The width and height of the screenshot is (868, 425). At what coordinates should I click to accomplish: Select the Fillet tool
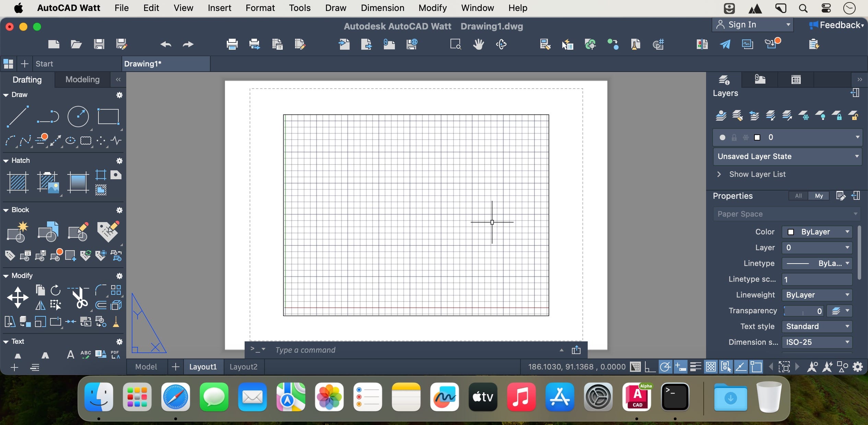pyautogui.click(x=101, y=290)
